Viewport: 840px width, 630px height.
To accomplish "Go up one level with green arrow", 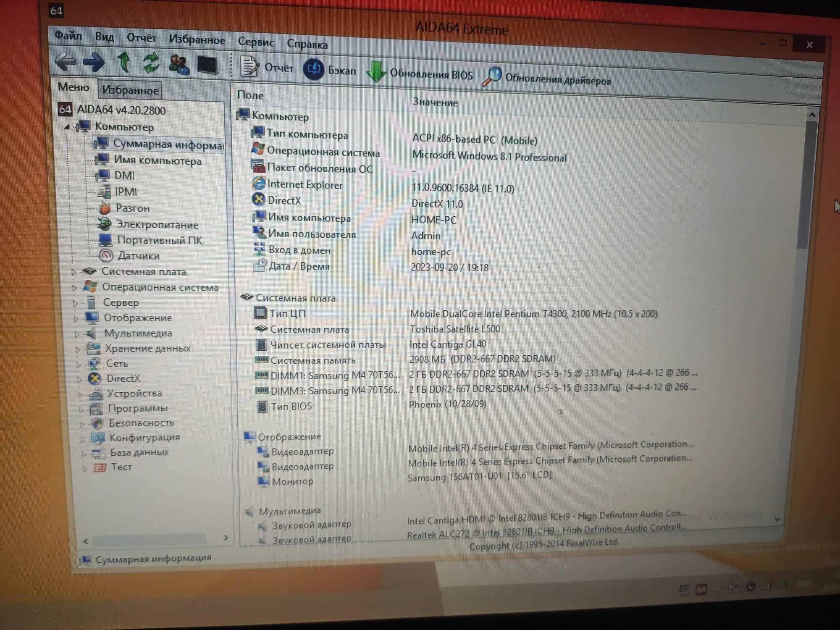I will [x=123, y=63].
